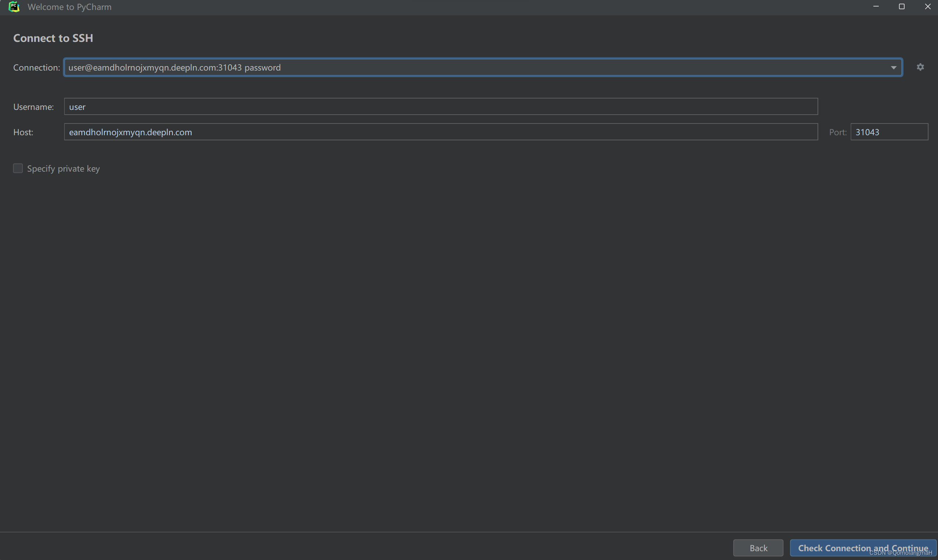Click the Host field with eamdholrnojxmyqn.deepln.com

click(x=441, y=132)
